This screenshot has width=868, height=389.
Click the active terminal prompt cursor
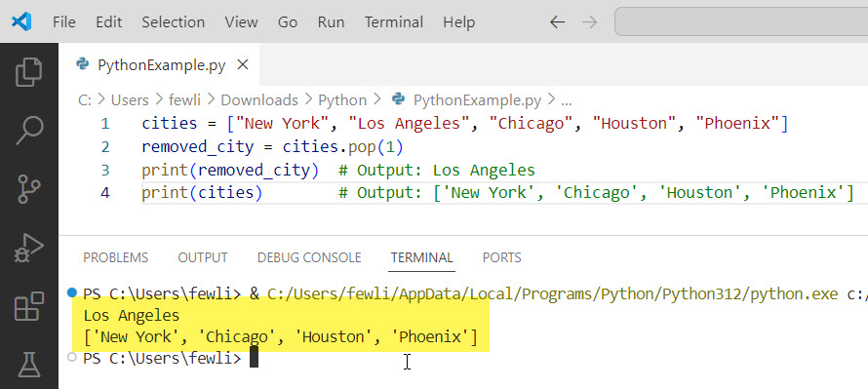click(255, 358)
